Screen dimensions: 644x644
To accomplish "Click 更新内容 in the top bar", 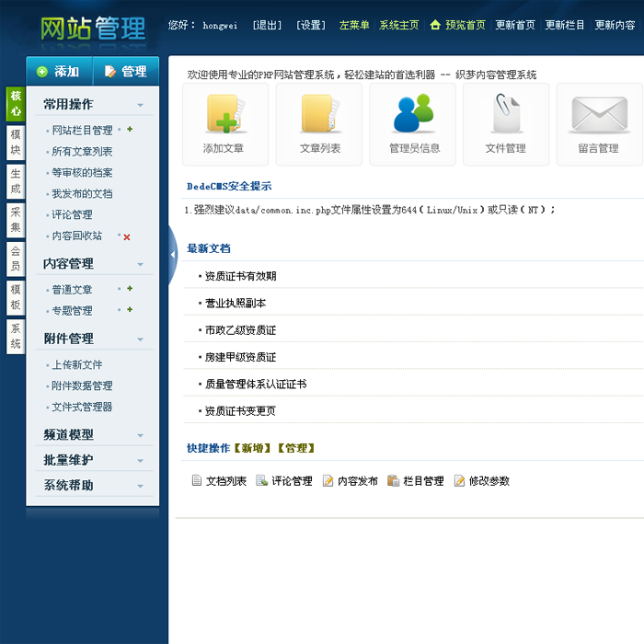I will (615, 25).
